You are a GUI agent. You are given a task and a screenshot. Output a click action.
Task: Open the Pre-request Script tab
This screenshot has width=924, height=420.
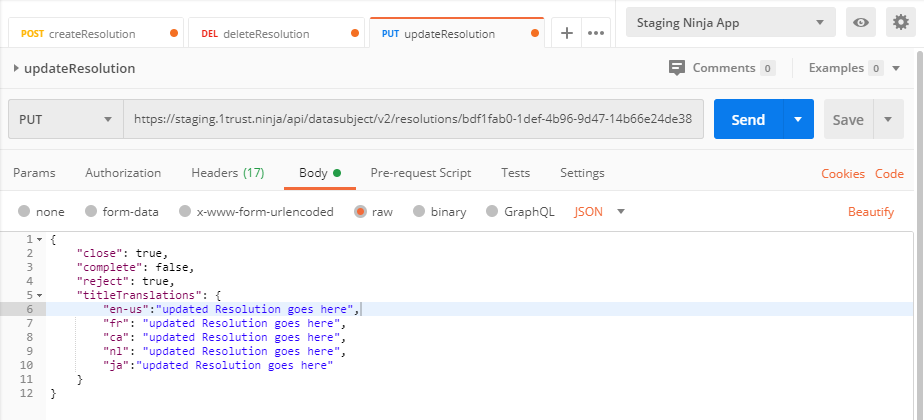pos(420,173)
